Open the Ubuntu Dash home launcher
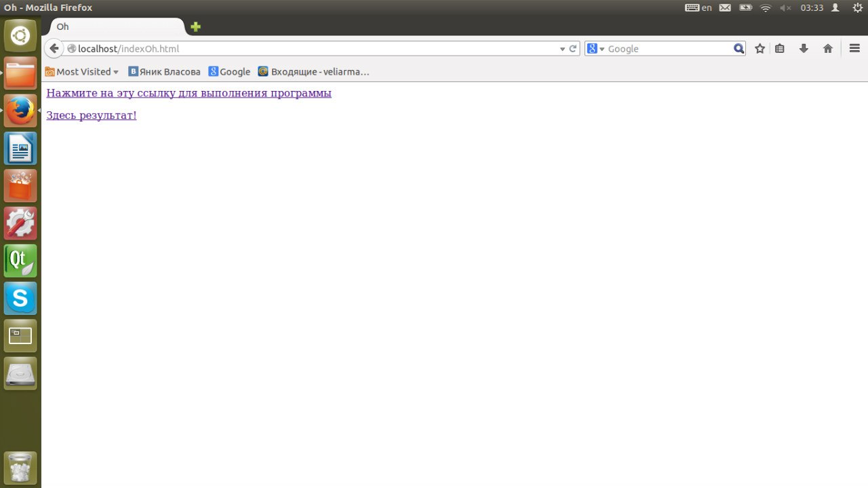 point(20,35)
